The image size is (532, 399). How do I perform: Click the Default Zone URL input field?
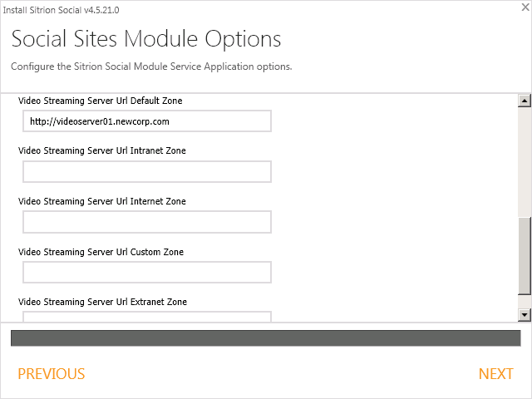click(146, 121)
